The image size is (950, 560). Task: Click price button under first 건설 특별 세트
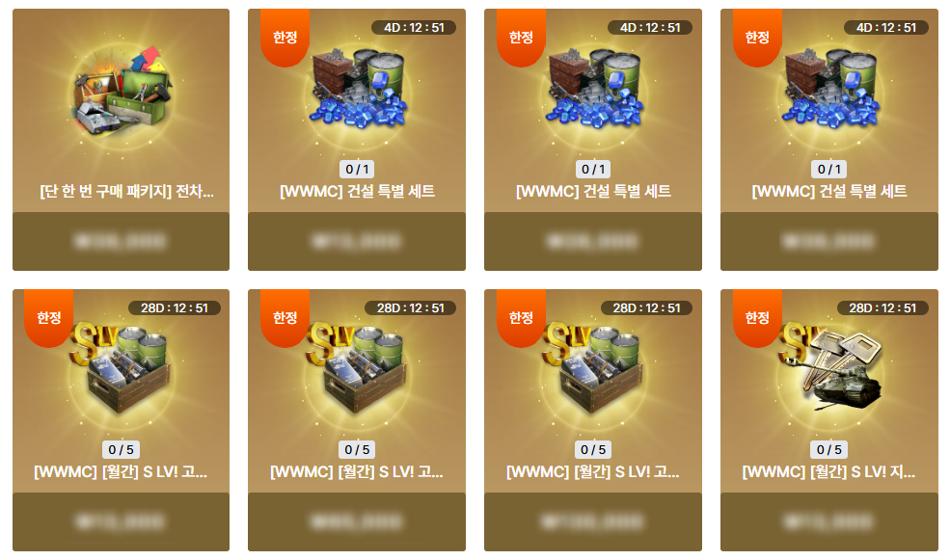click(357, 241)
